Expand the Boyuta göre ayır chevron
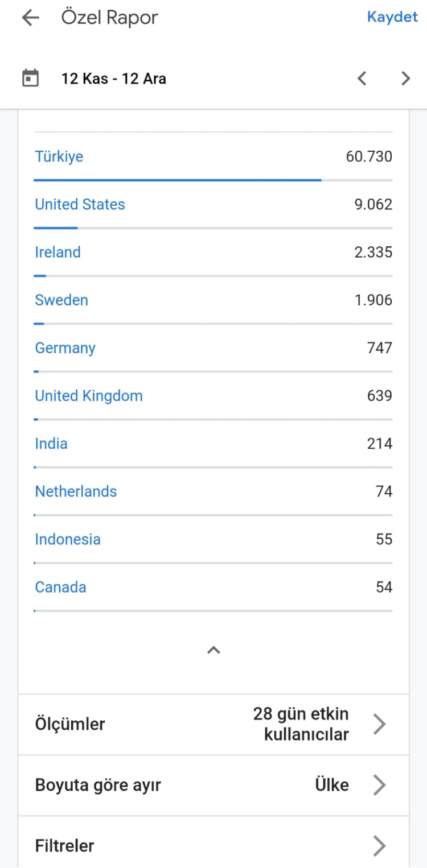Viewport: 427px width, 868px height. point(379,785)
